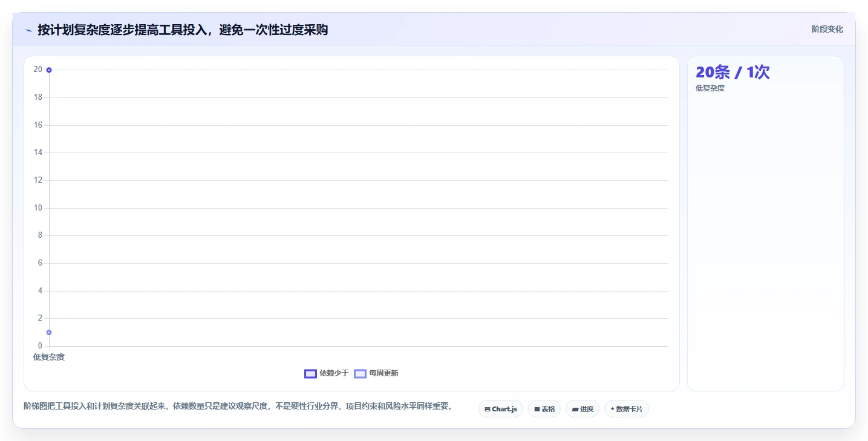Select the 表格 tag button
This screenshot has height=441, width=868.
(544, 409)
